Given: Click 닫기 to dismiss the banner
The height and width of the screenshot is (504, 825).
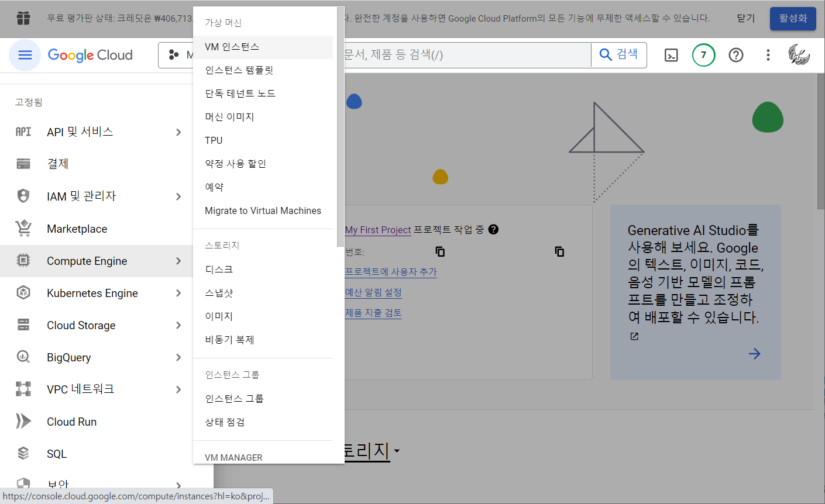Looking at the screenshot, I should pyautogui.click(x=746, y=19).
